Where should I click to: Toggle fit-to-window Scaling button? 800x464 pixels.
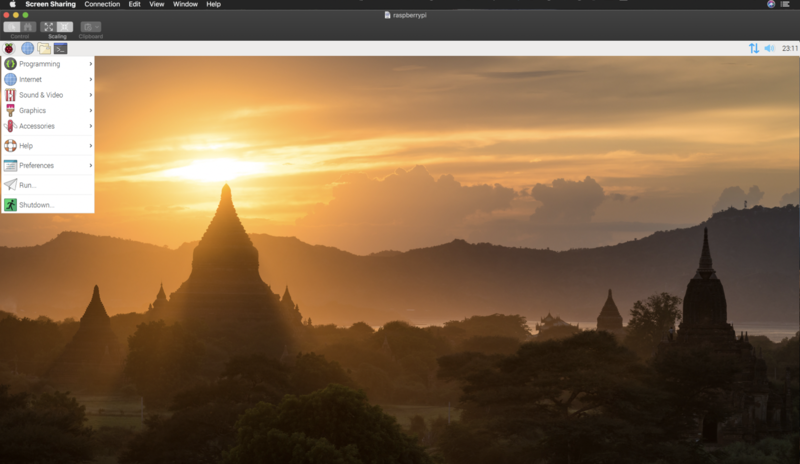(48, 27)
